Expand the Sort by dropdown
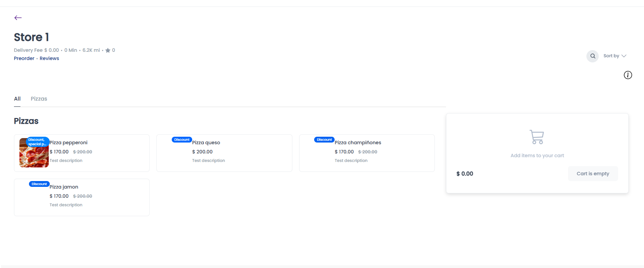Viewport: 644px width, 268px height. [x=615, y=56]
